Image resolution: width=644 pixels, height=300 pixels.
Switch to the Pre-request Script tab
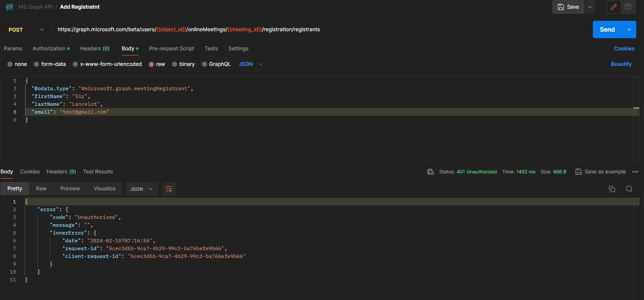pyautogui.click(x=172, y=49)
